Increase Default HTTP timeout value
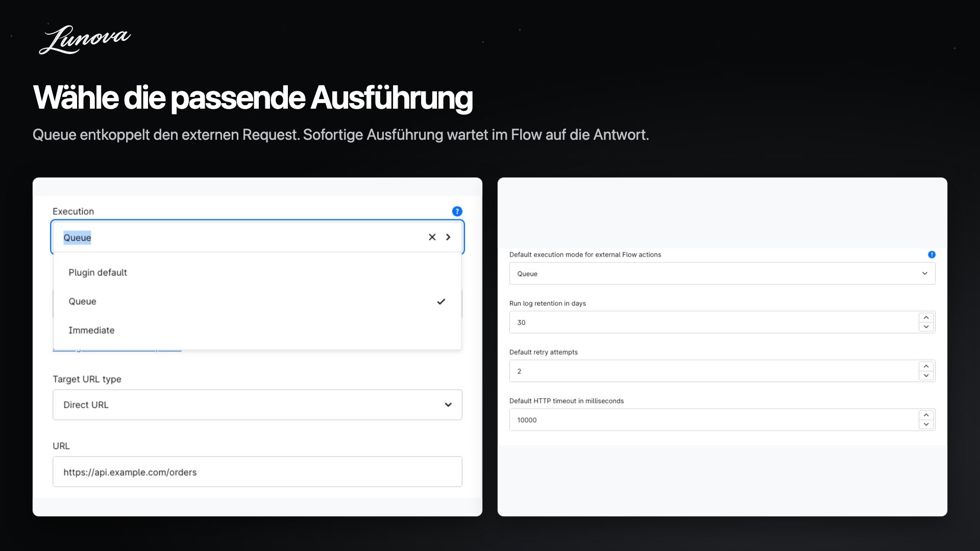 [926, 415]
